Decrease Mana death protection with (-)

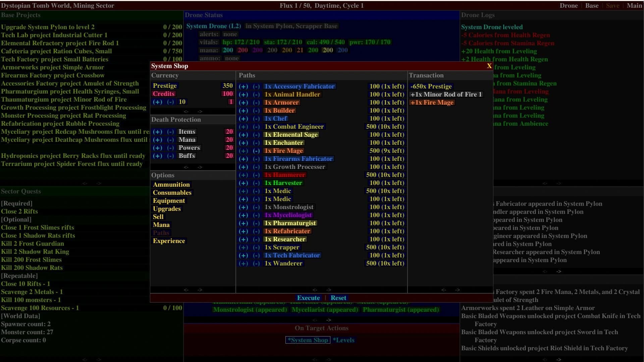(170, 140)
